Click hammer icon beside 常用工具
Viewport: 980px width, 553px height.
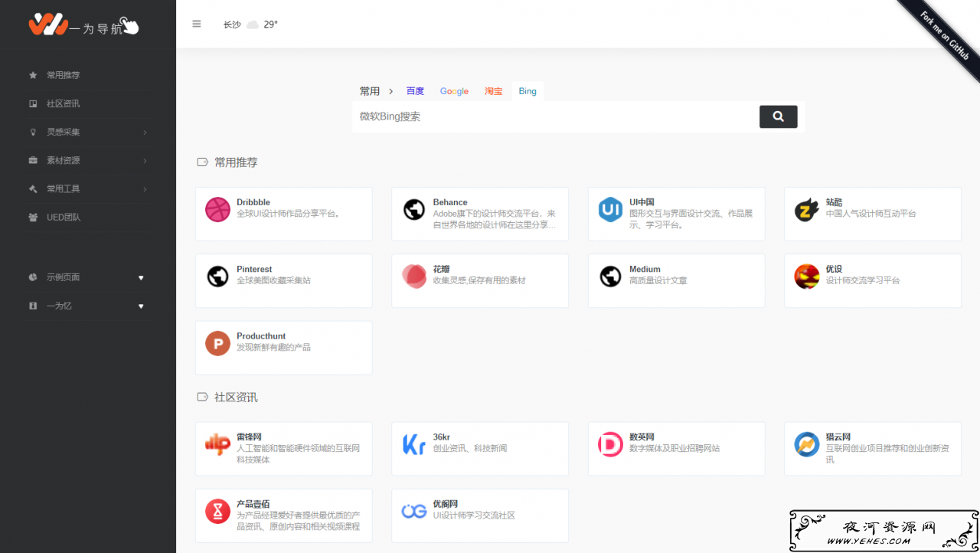click(33, 188)
